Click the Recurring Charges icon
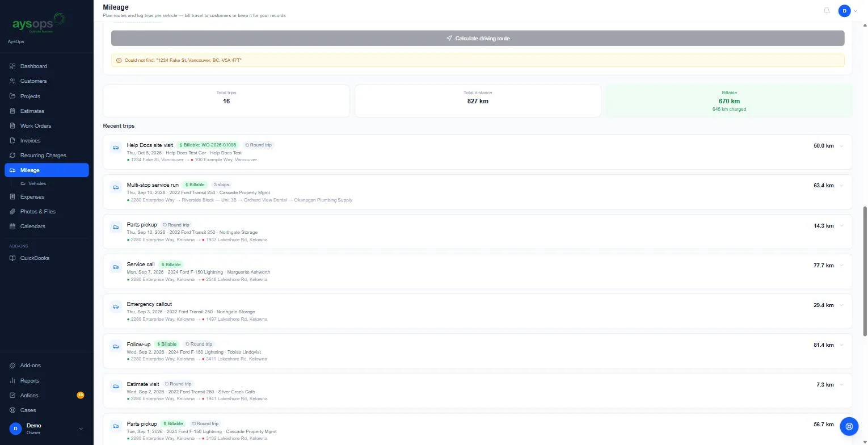868x445 pixels. 12,156
